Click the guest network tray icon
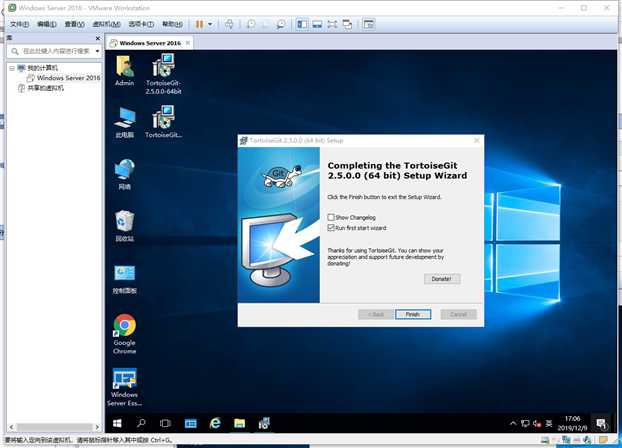Viewport: 622px width, 448px height. coord(525,423)
